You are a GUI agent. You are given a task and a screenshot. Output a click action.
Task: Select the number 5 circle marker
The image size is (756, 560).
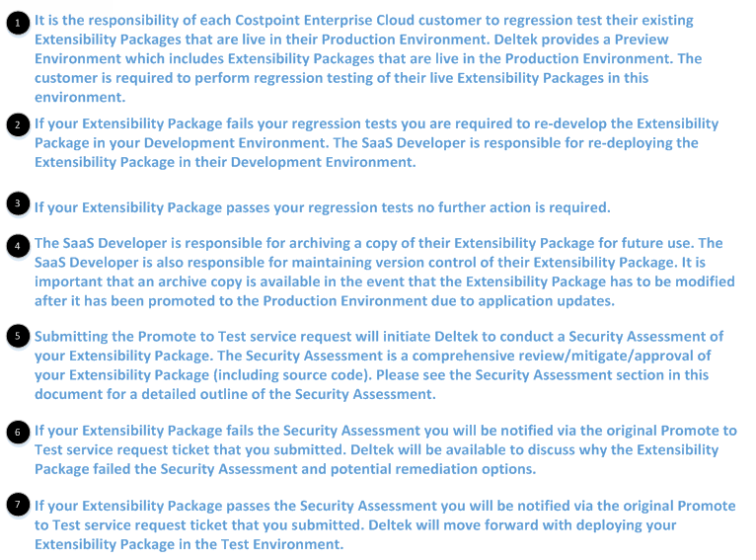19,336
